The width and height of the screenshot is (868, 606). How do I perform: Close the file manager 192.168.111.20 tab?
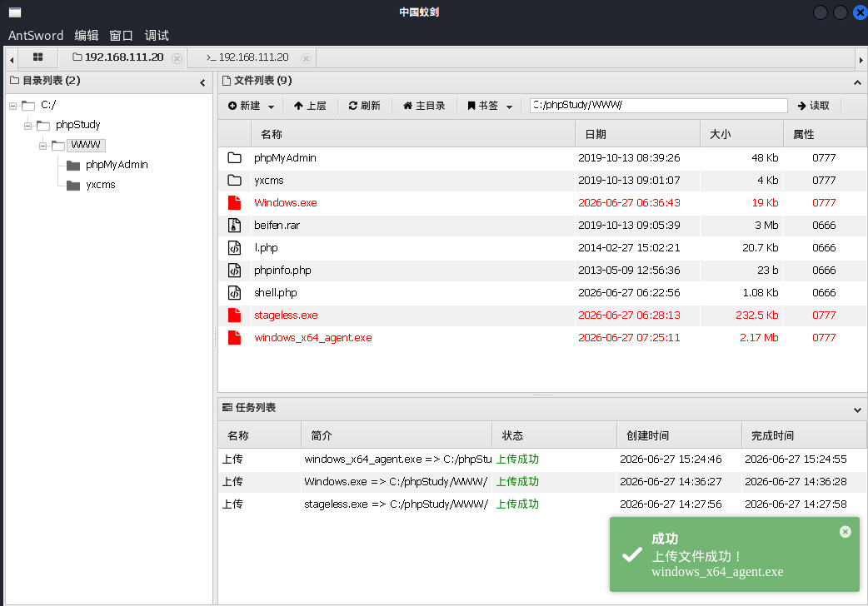pos(177,58)
